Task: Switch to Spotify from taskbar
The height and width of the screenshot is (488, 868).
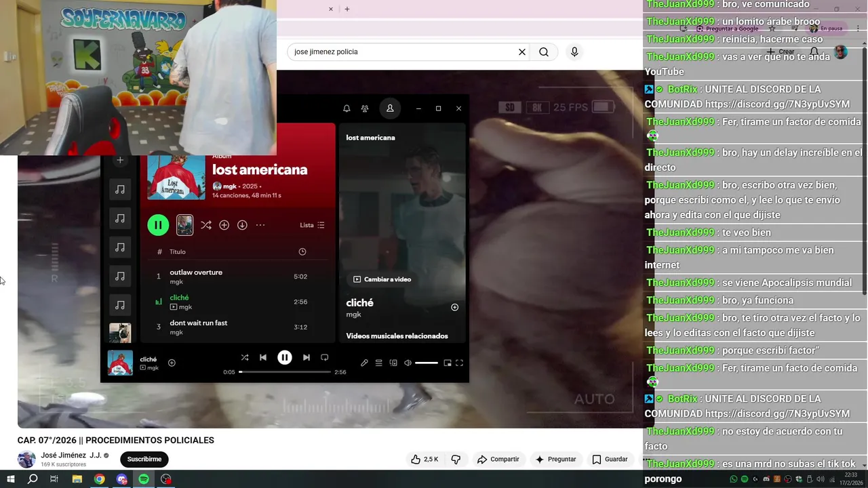Action: point(144,479)
